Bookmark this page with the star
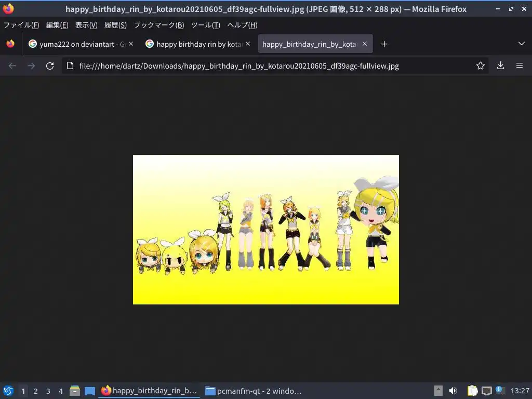The width and height of the screenshot is (532, 399). coord(480,66)
